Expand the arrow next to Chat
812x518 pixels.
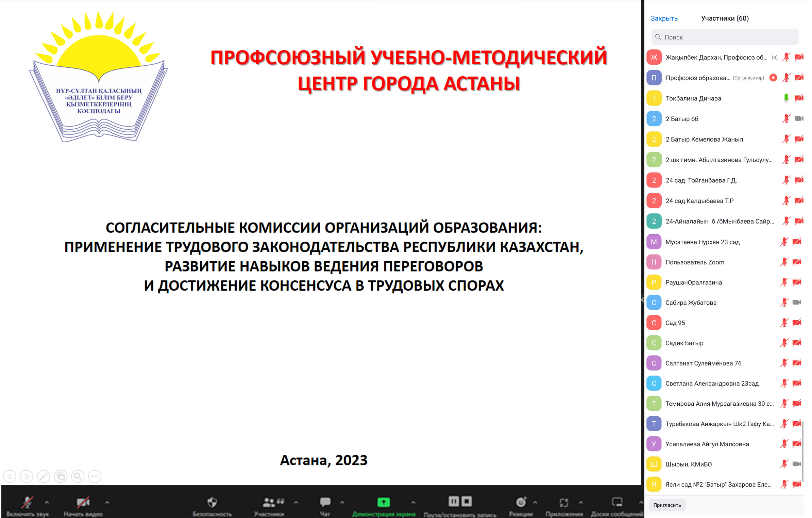pos(342,502)
